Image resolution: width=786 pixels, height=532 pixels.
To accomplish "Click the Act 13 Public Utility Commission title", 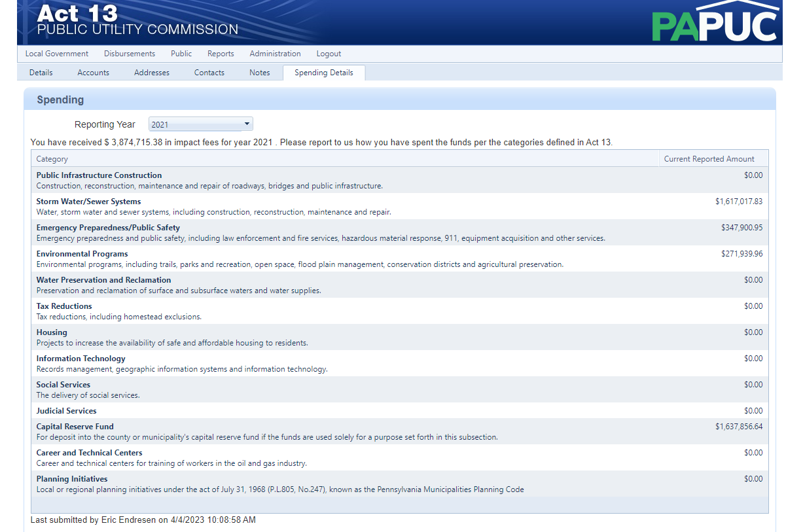I will [x=137, y=21].
